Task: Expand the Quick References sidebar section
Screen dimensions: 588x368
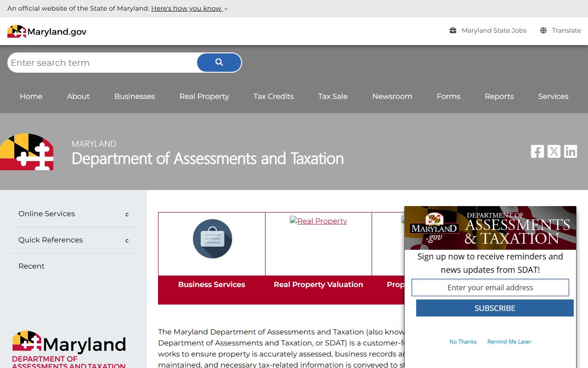Action: [73, 240]
